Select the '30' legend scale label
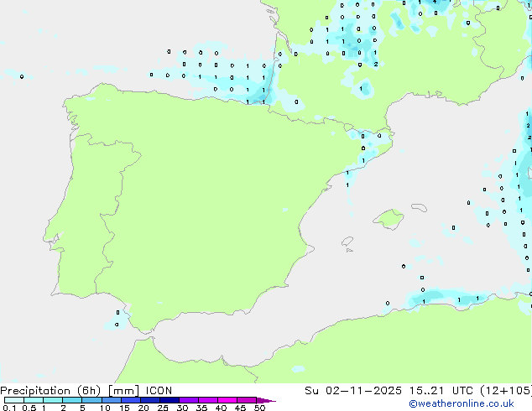 coord(182,408)
